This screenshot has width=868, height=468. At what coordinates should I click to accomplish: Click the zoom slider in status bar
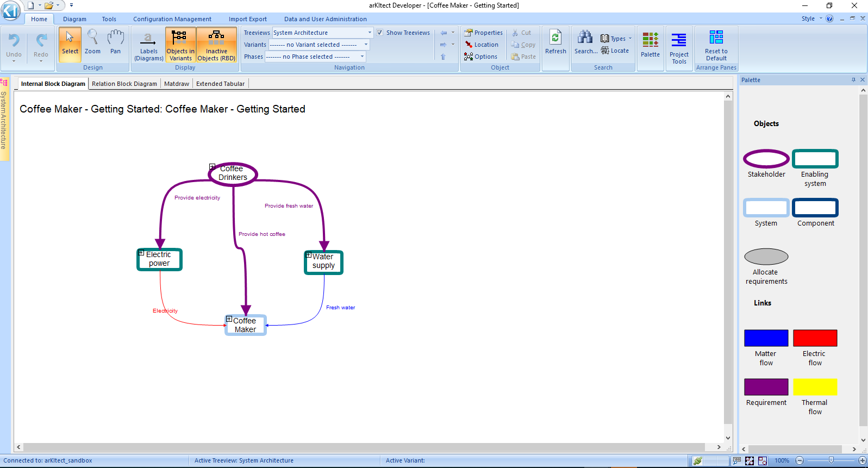pos(830,460)
